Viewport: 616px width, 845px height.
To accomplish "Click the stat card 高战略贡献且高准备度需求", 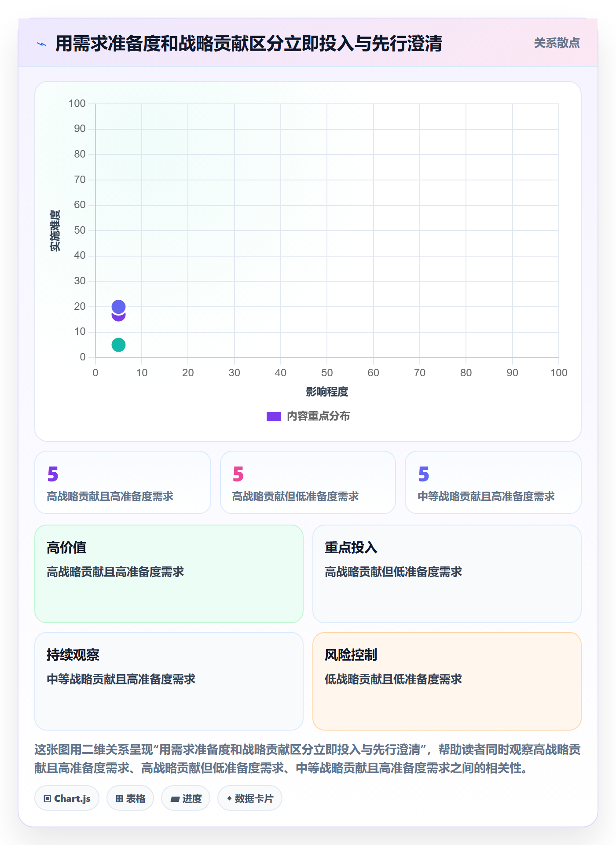I will pos(123,482).
